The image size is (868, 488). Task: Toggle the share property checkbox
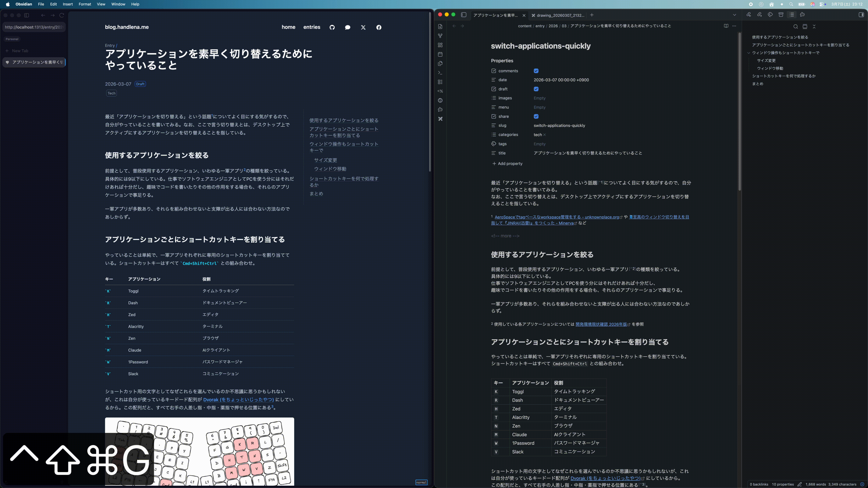coord(536,116)
